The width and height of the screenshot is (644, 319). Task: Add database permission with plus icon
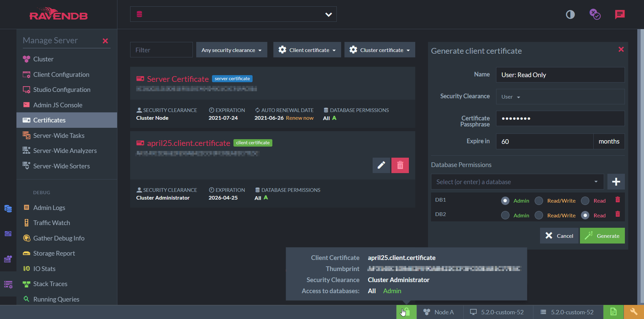(616, 182)
